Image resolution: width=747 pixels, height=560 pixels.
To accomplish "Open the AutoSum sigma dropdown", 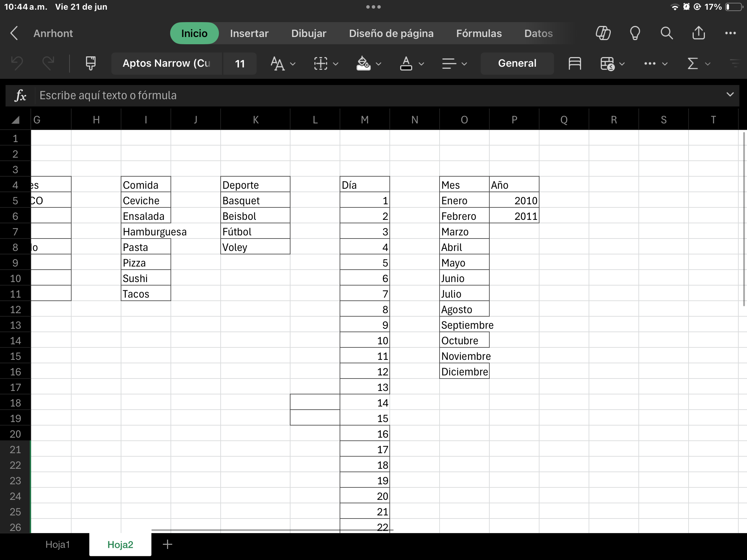I will (x=708, y=64).
